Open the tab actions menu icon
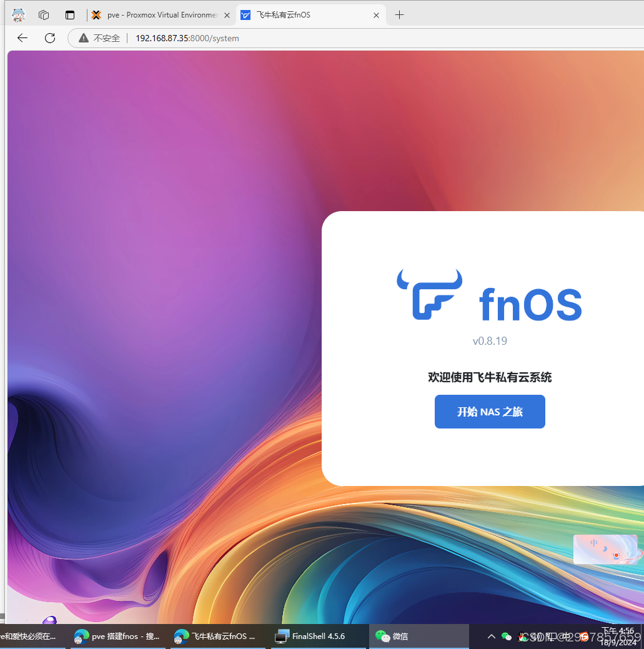This screenshot has width=644, height=649. click(x=70, y=15)
